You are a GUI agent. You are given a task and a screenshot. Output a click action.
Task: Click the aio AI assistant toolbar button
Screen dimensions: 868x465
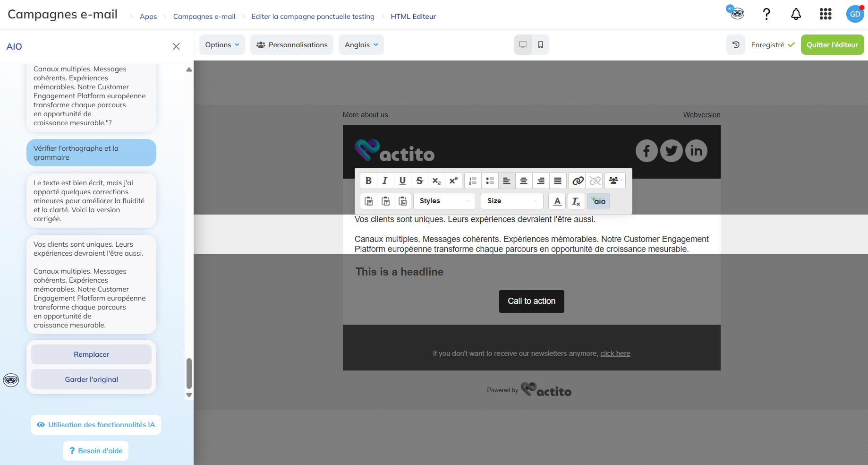tap(598, 201)
